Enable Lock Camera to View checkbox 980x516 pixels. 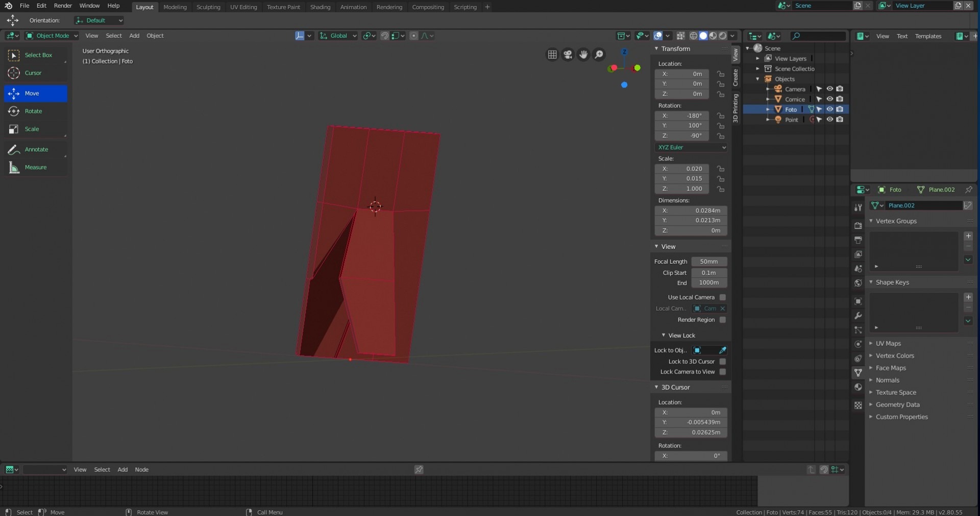(x=722, y=372)
